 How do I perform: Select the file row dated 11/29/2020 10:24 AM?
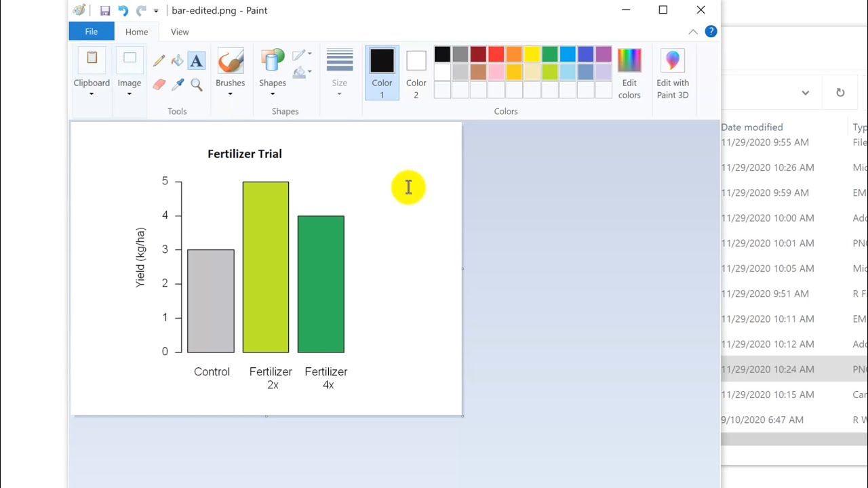(x=794, y=369)
